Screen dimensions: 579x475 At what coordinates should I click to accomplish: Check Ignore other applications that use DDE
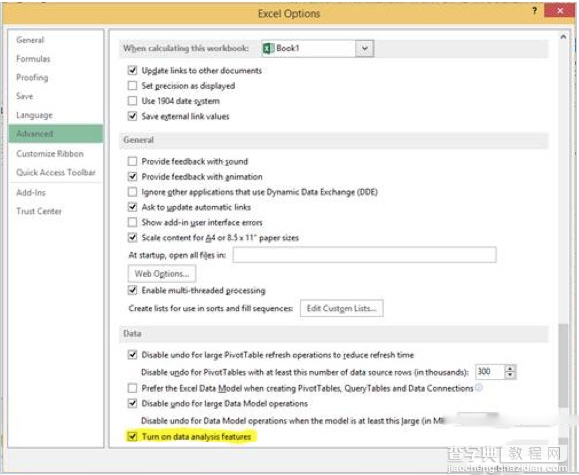coord(132,192)
